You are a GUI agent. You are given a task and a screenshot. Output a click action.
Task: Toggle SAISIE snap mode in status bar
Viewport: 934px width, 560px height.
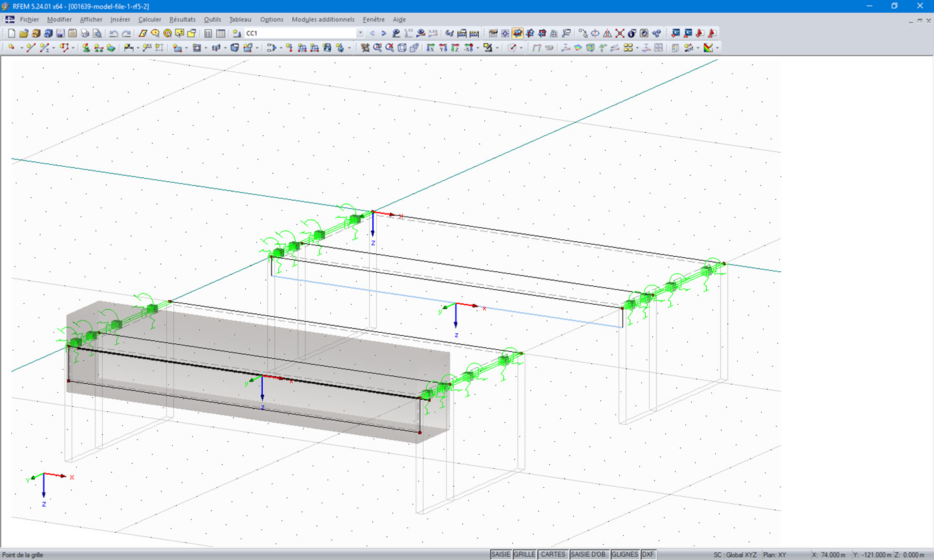click(x=500, y=554)
